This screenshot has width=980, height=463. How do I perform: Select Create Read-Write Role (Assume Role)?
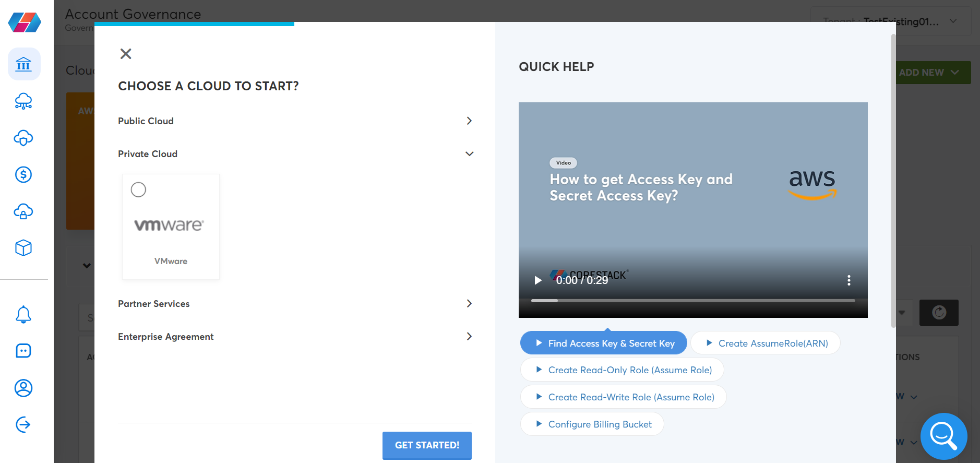pyautogui.click(x=624, y=397)
